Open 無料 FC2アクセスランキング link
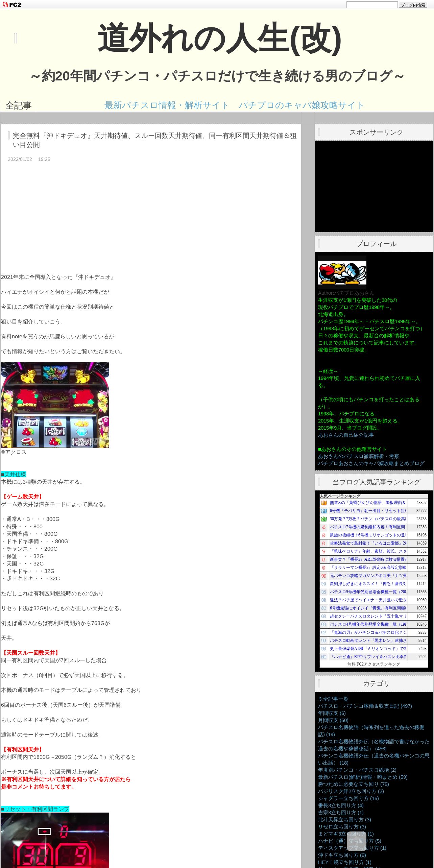The image size is (434, 868). coord(373,664)
